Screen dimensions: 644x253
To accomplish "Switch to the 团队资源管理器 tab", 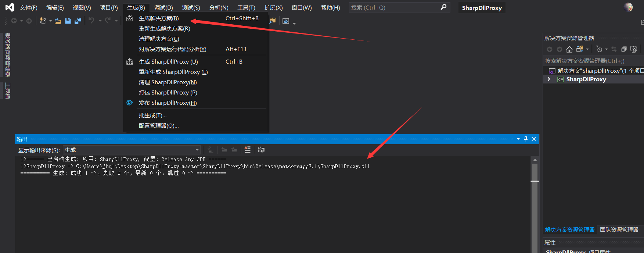I will point(619,230).
